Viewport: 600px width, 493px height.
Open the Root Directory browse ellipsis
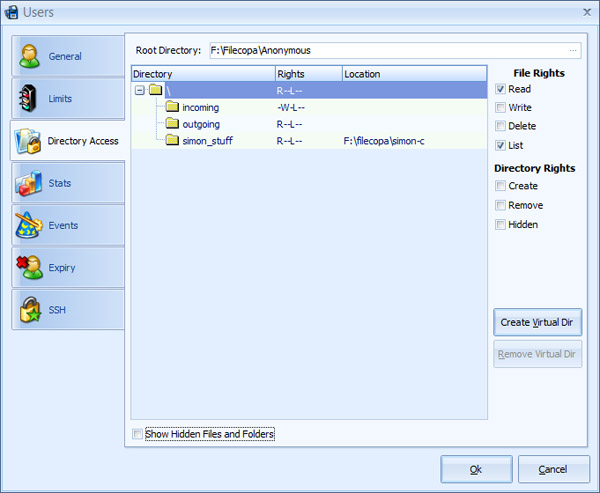(573, 51)
